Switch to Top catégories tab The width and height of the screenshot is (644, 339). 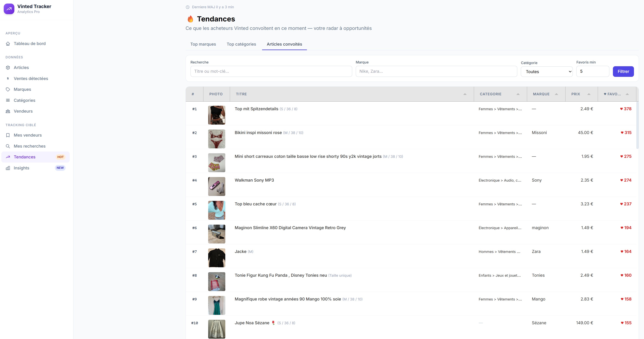click(x=241, y=44)
